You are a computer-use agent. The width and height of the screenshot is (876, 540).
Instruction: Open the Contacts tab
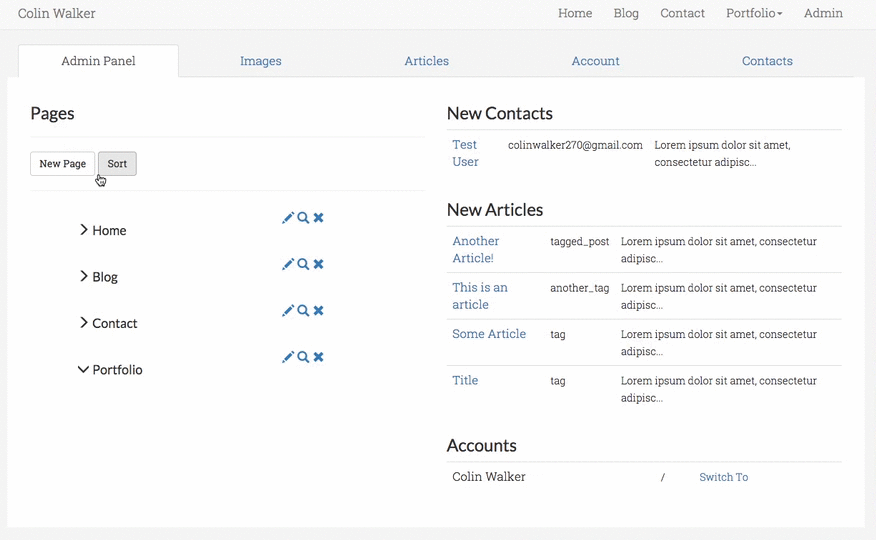767,61
